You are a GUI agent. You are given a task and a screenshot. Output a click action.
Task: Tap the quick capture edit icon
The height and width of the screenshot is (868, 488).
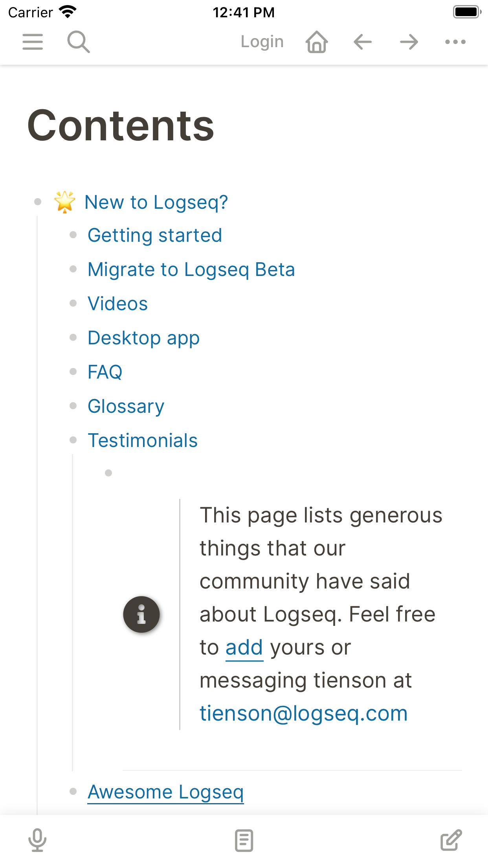click(x=451, y=840)
